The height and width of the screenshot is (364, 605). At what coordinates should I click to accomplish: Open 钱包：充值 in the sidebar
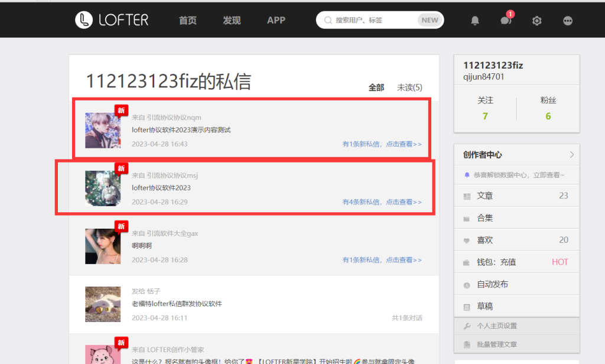[496, 262]
